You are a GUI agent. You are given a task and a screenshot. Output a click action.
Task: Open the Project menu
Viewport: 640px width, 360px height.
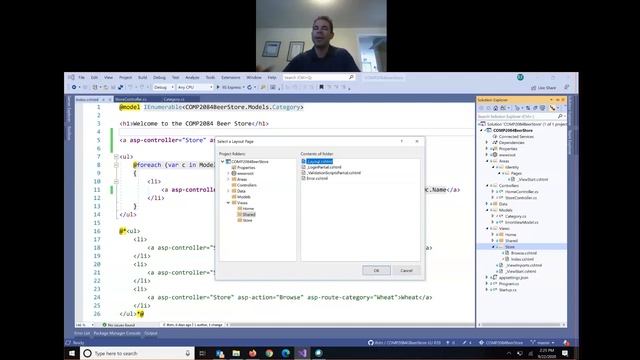coord(125,77)
